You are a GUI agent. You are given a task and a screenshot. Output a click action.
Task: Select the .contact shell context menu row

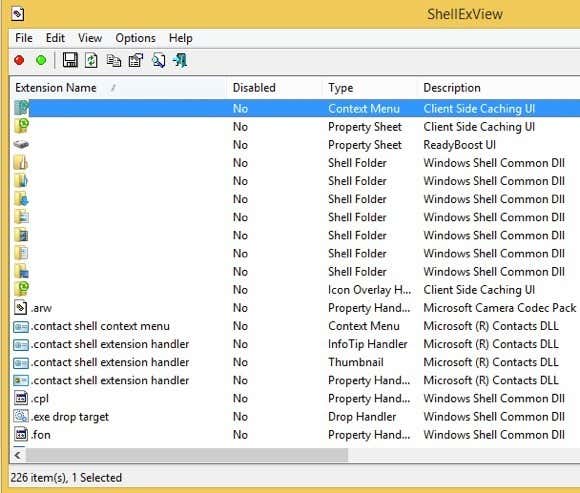coord(296,326)
